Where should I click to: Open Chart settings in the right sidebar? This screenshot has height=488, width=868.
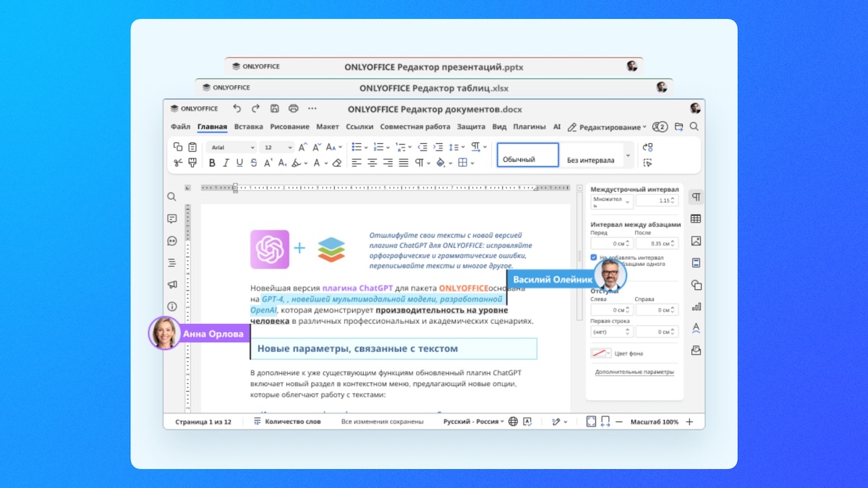pos(696,307)
